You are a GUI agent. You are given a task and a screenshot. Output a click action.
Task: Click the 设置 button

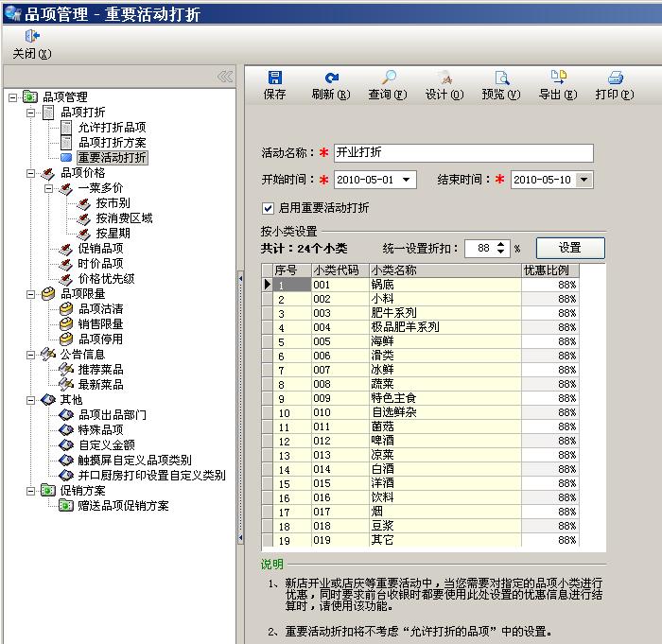coord(569,248)
